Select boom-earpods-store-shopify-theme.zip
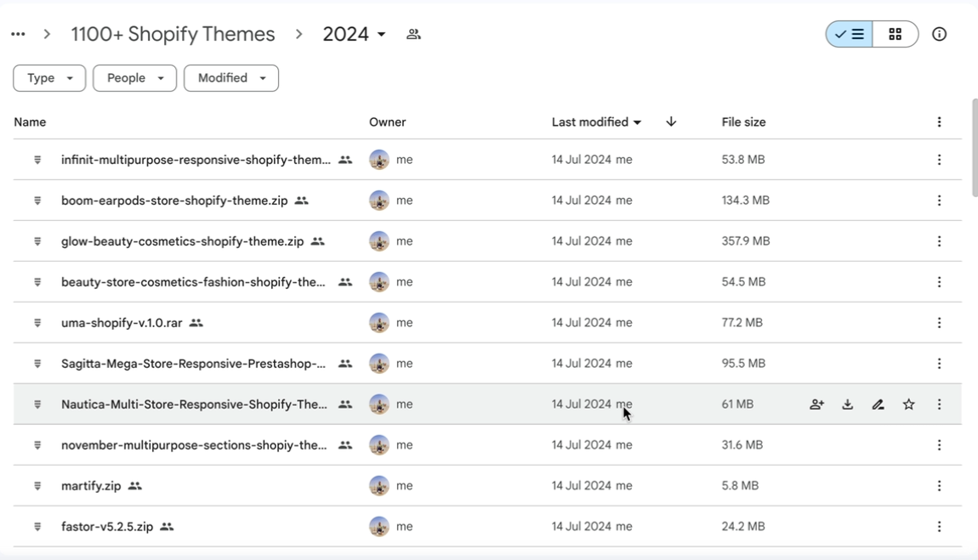978x560 pixels. click(x=487, y=201)
